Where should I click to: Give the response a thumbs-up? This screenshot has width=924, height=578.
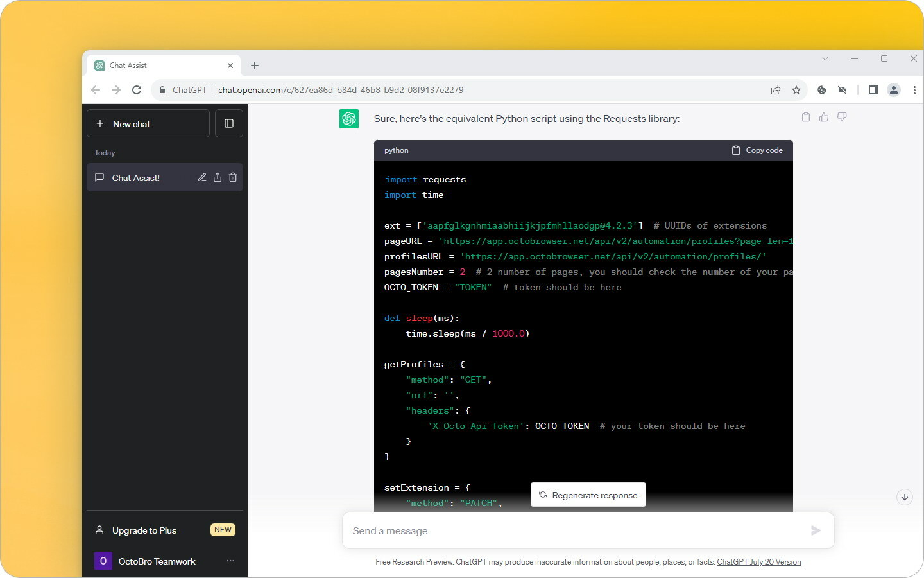pyautogui.click(x=824, y=116)
